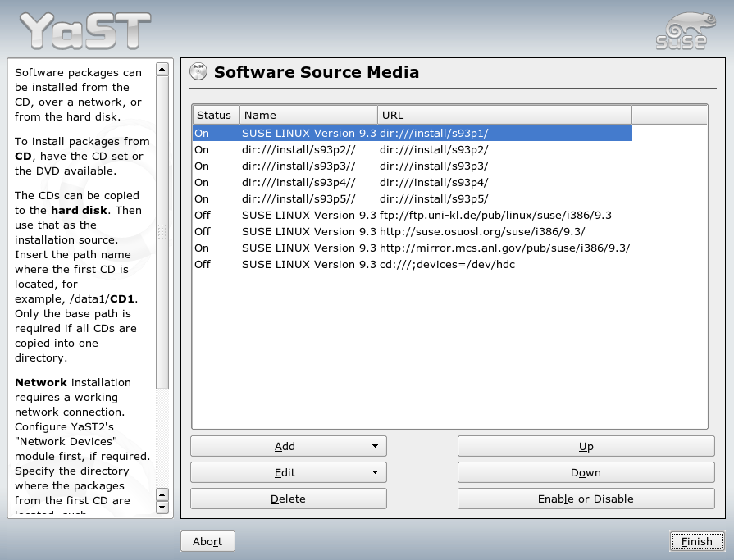Click the help panel scroll-up arrow at top
Screen dimensions: 734x560
click(x=162, y=69)
